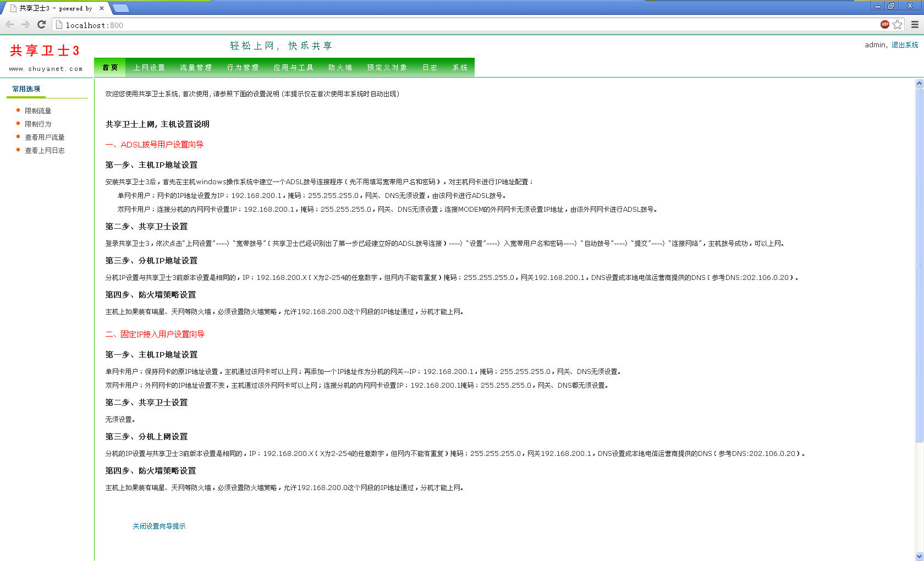924x561 pixels.
Task: Click the 限制流量 sidebar link
Action: (x=38, y=111)
